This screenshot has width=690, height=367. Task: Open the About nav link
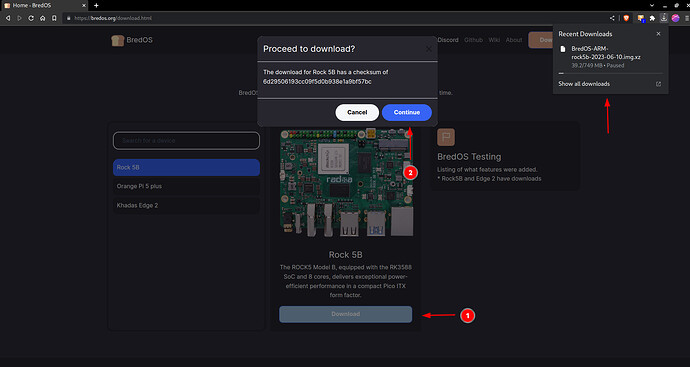[514, 40]
